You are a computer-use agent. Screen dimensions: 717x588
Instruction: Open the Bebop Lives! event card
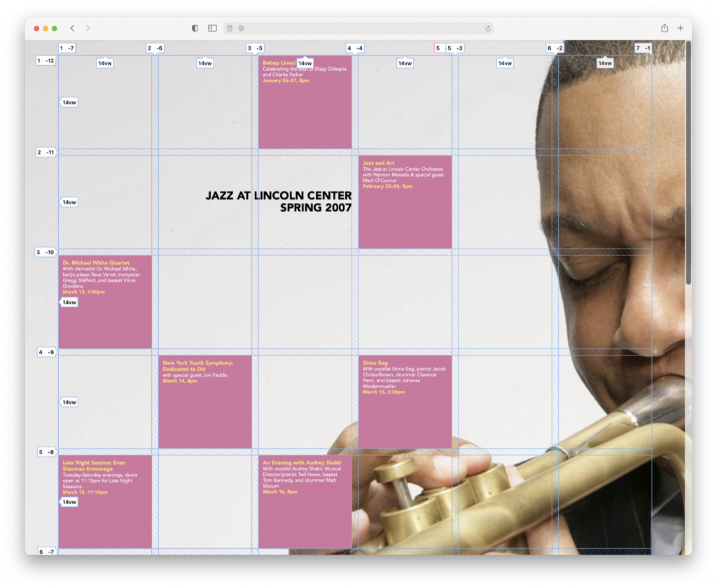[305, 102]
